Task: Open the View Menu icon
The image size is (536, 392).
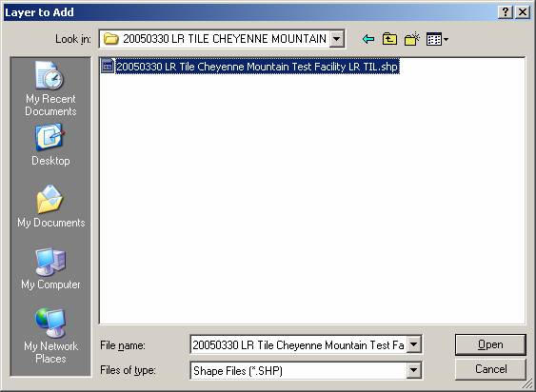Action: pyautogui.click(x=437, y=39)
